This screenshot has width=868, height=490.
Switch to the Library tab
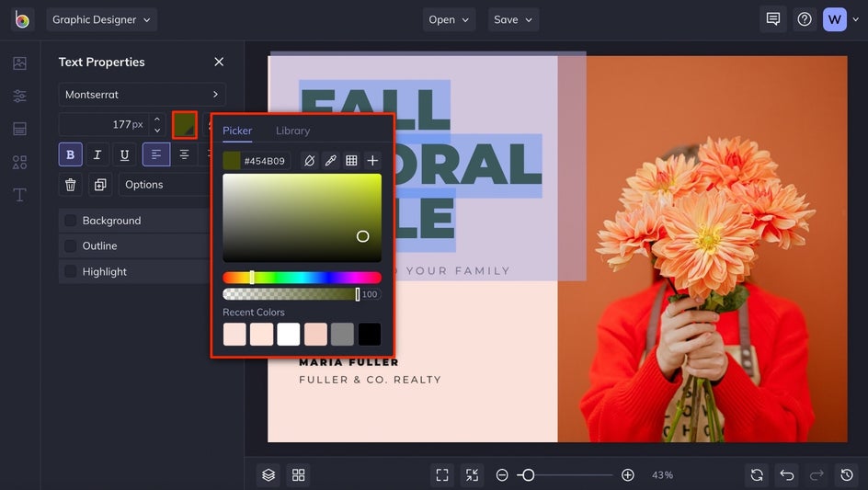292,131
